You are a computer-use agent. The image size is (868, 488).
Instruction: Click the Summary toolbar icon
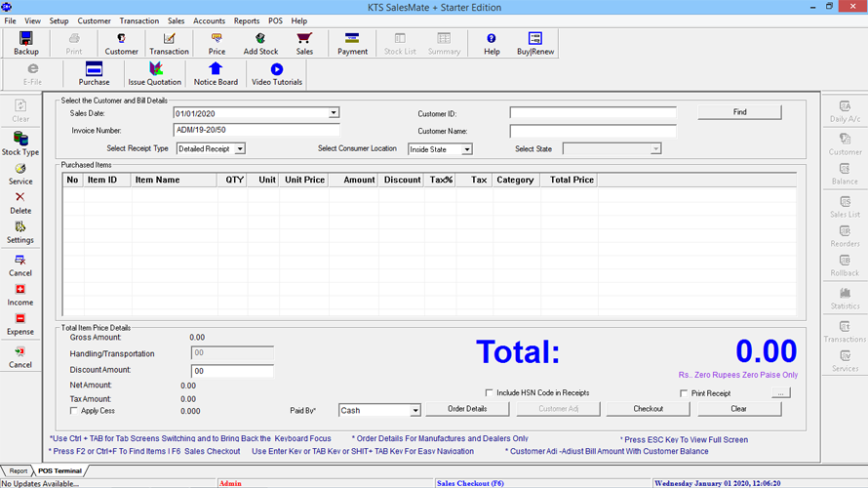click(444, 43)
